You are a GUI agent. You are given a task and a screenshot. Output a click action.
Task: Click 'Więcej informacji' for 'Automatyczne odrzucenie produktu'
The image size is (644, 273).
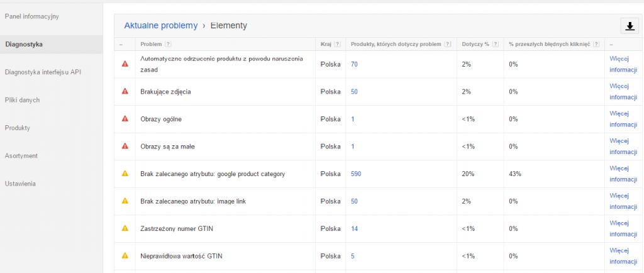point(623,64)
